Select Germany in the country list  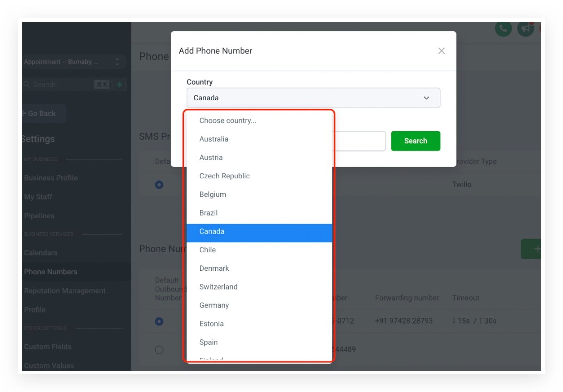coord(214,305)
